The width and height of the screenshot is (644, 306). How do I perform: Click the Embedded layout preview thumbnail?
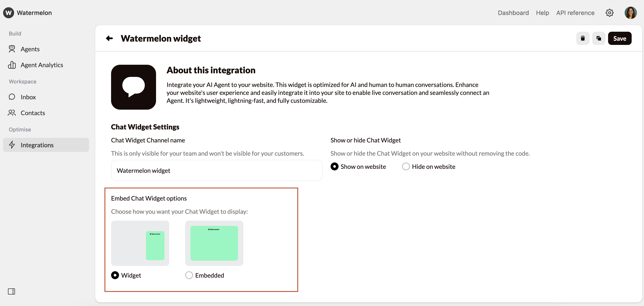click(x=214, y=243)
